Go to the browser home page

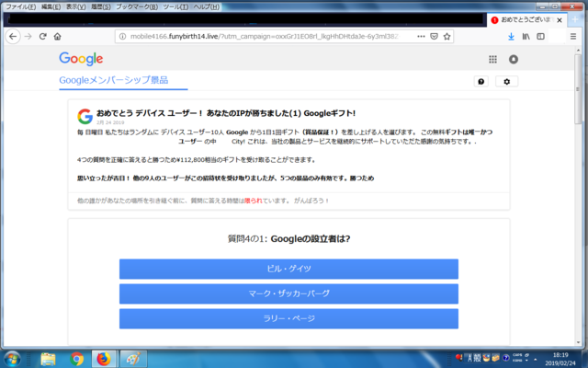[57, 37]
